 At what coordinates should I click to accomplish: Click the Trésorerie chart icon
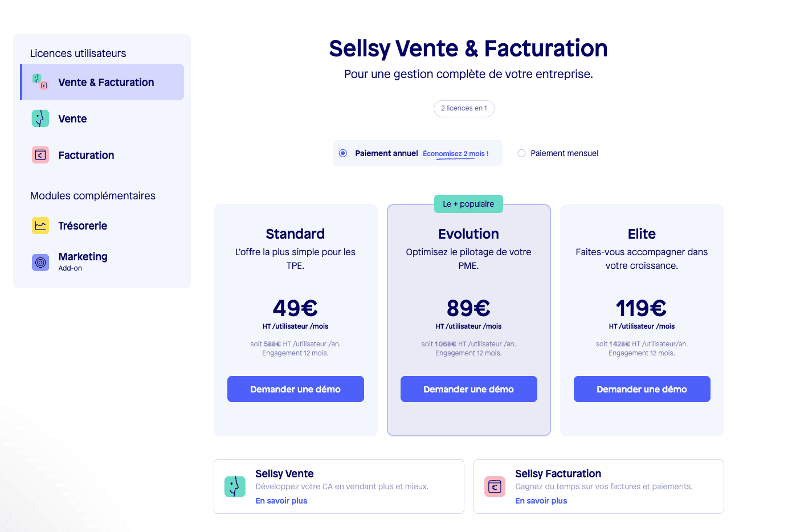(40, 226)
